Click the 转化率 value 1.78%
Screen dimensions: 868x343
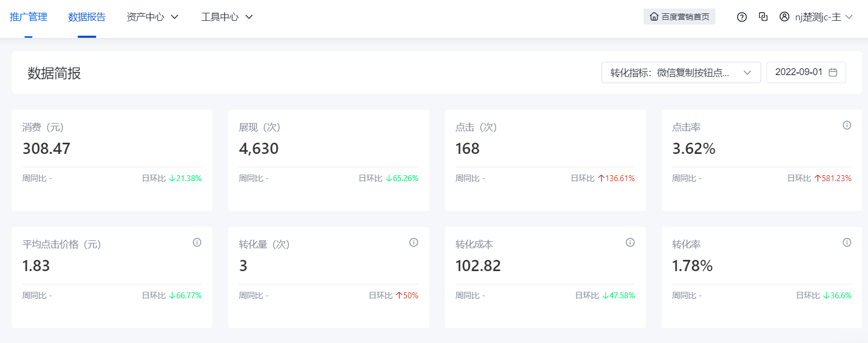(x=692, y=266)
